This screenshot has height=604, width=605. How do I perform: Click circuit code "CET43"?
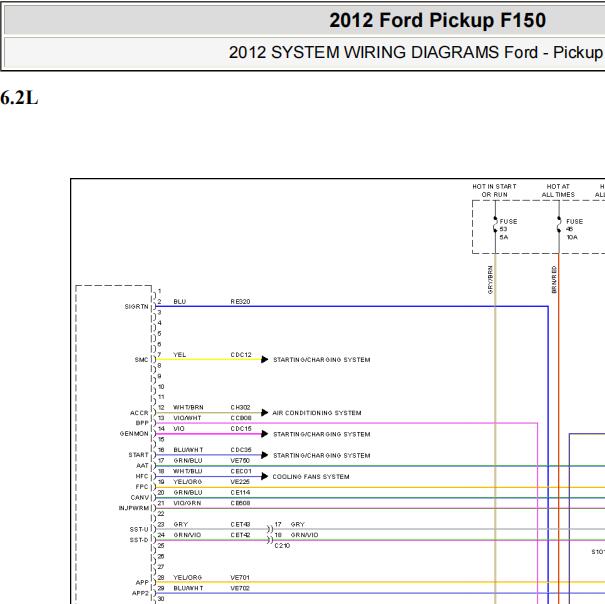click(240, 524)
